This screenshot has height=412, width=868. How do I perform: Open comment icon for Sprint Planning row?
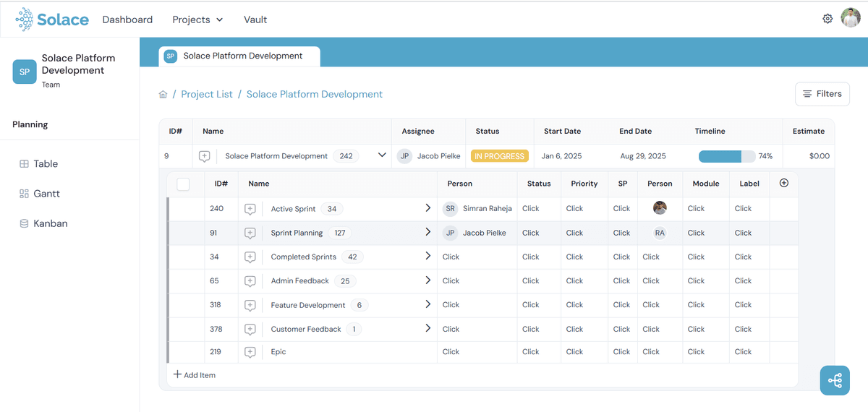[250, 233]
